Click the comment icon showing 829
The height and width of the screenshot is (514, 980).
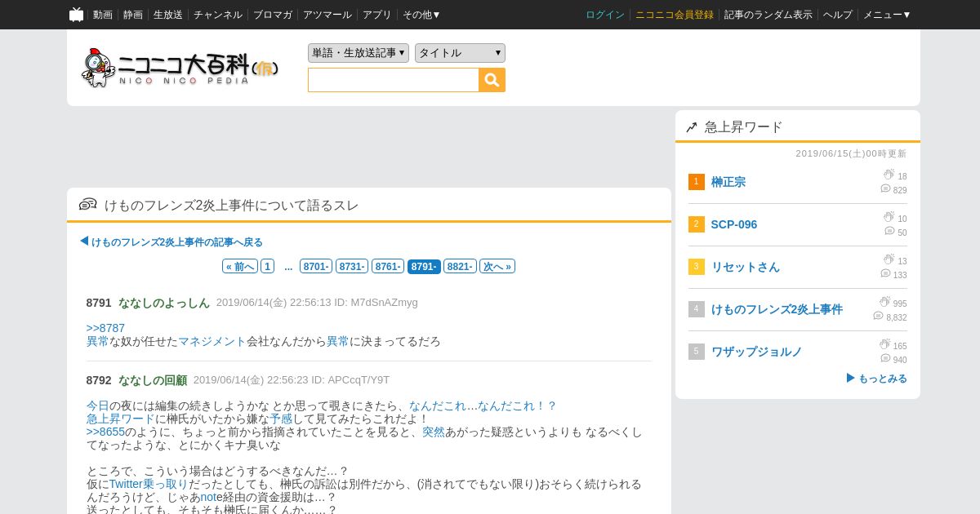coord(885,188)
